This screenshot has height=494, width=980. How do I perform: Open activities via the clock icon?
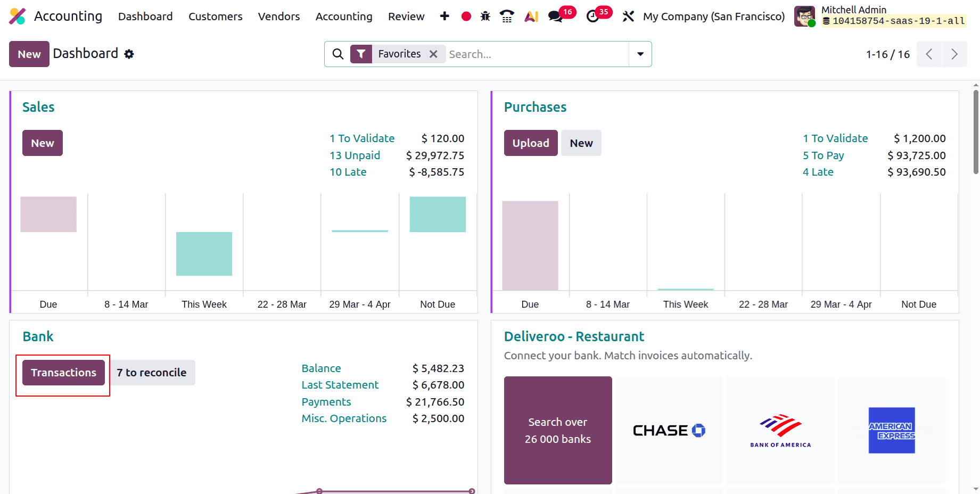click(x=592, y=16)
